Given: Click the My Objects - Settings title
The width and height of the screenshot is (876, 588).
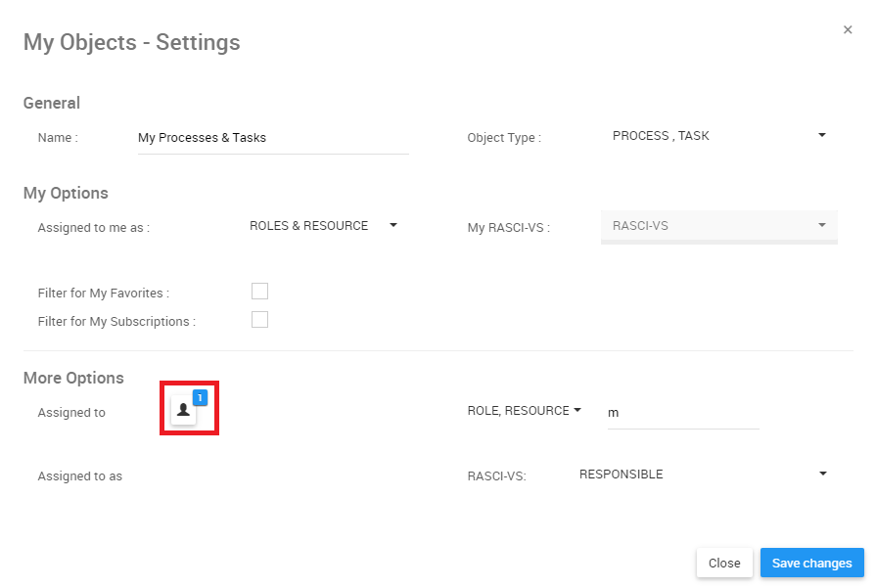Looking at the screenshot, I should pyautogui.click(x=131, y=43).
